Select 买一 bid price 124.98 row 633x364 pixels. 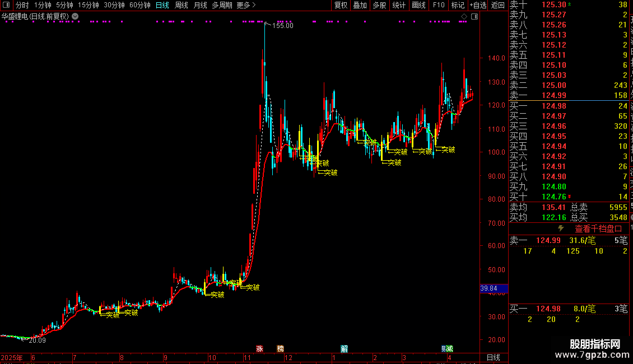[x=569, y=106]
